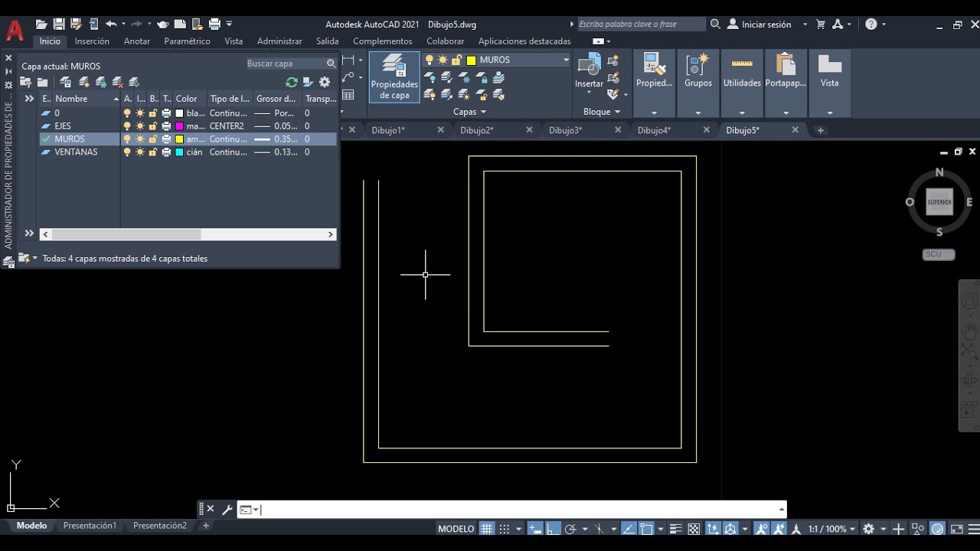This screenshot has width=980, height=551.
Task: Open the Anotar ribbon tab
Action: tap(137, 41)
